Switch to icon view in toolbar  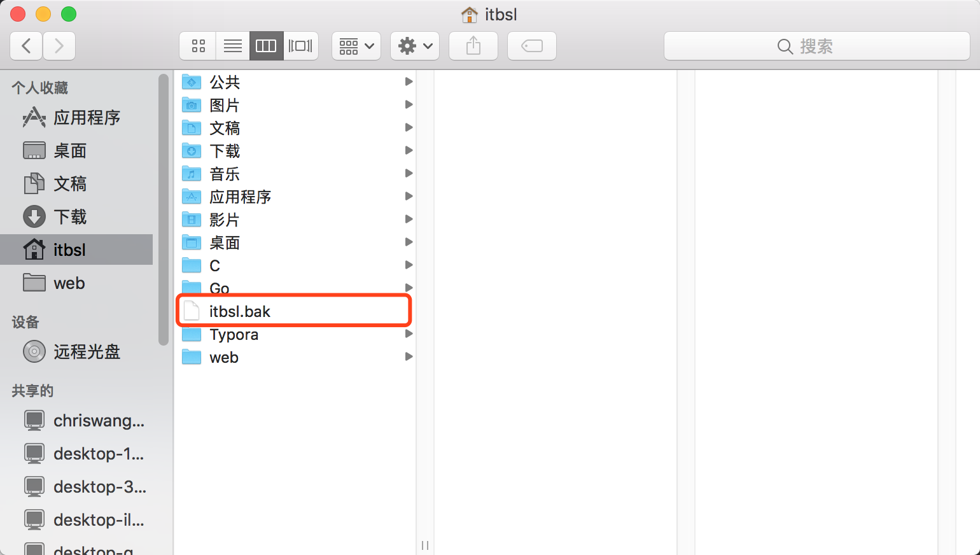point(199,46)
